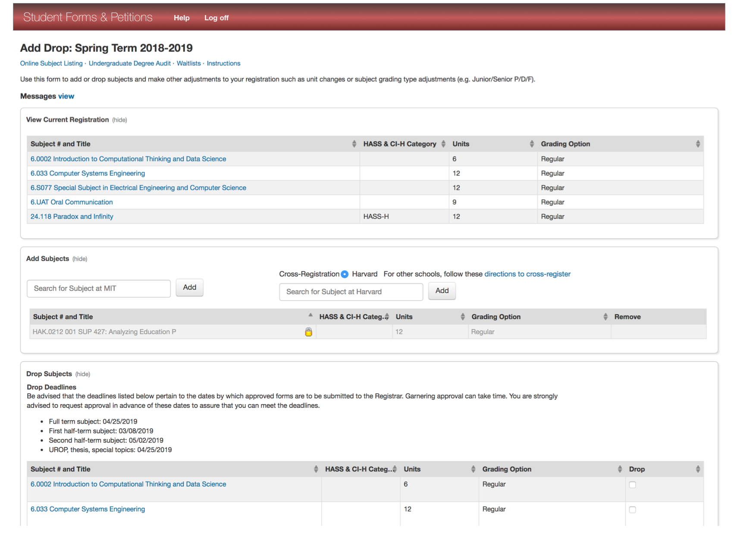The width and height of the screenshot is (756, 535).
Task: Open the Instructions link
Action: 223,63
